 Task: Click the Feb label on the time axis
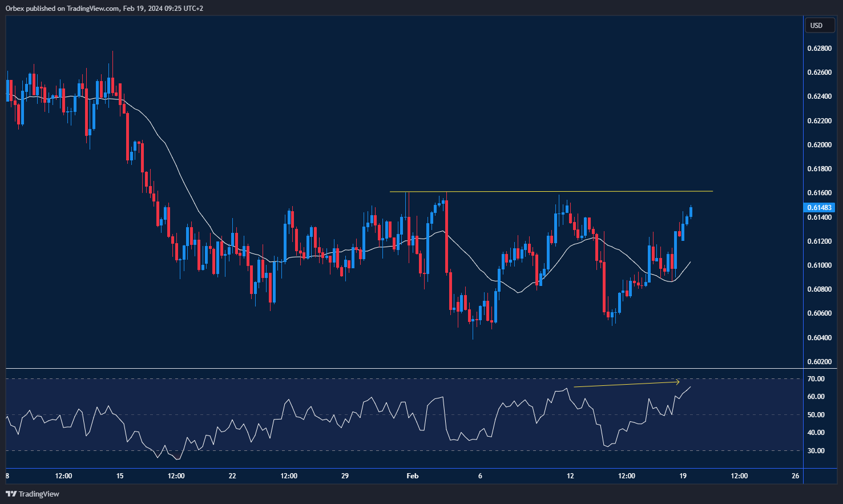click(x=412, y=476)
